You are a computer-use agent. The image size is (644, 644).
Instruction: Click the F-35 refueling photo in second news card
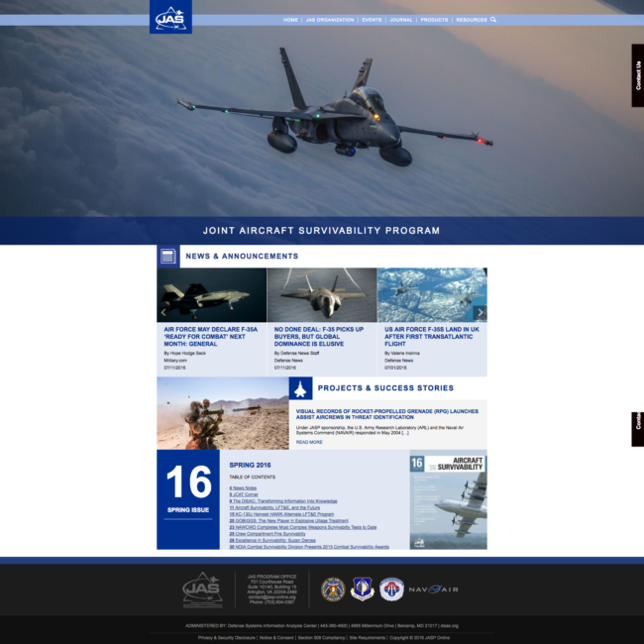(322, 295)
